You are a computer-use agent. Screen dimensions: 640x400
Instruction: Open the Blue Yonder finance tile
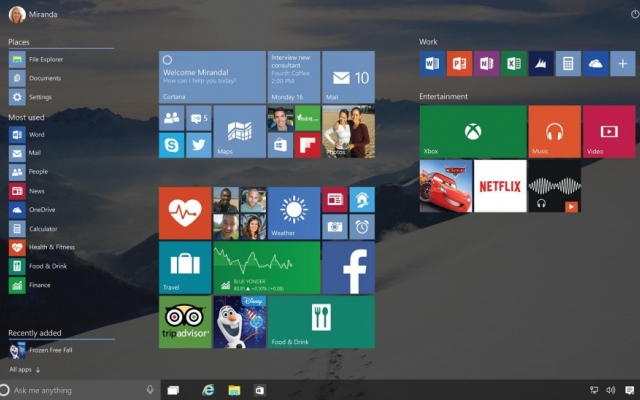tap(267, 268)
